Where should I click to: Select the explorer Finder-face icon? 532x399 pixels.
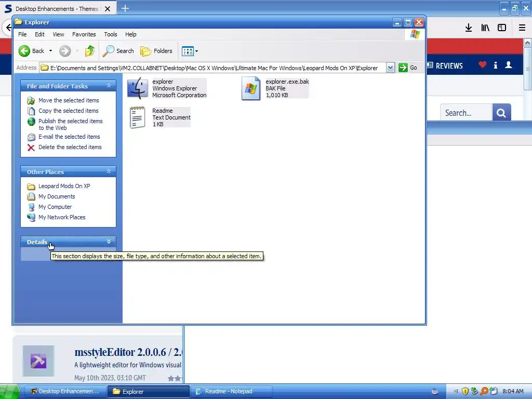coord(137,88)
